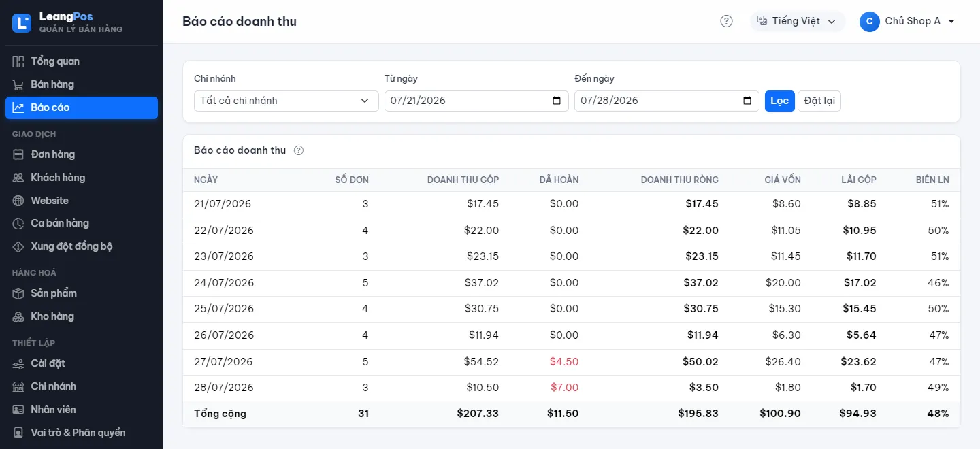Navigate to Đơn hàng page
The image size is (980, 449).
82,154
